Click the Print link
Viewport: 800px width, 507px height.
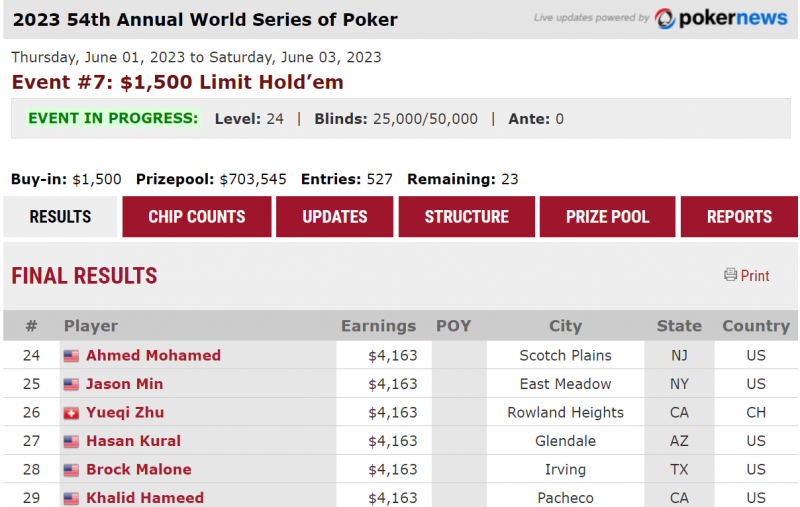(755, 276)
